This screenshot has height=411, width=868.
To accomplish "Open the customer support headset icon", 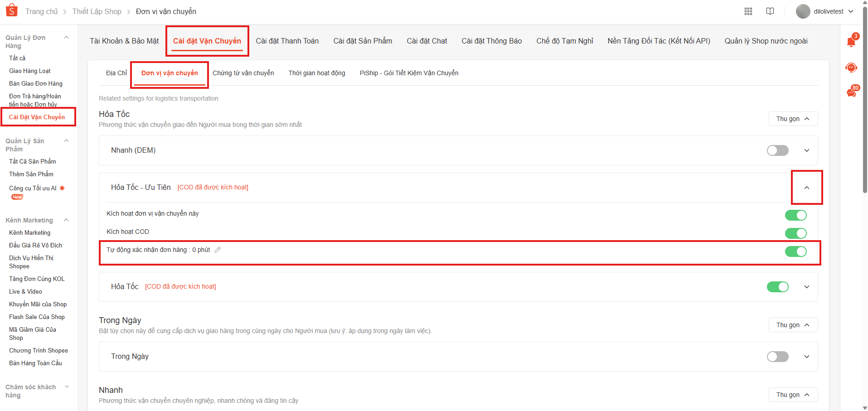I will pos(851,68).
